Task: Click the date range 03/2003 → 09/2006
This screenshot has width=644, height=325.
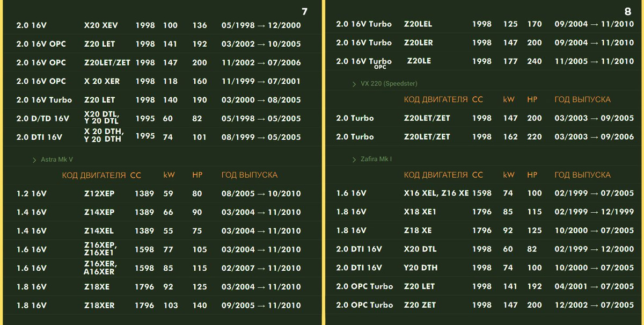Action: (594, 137)
